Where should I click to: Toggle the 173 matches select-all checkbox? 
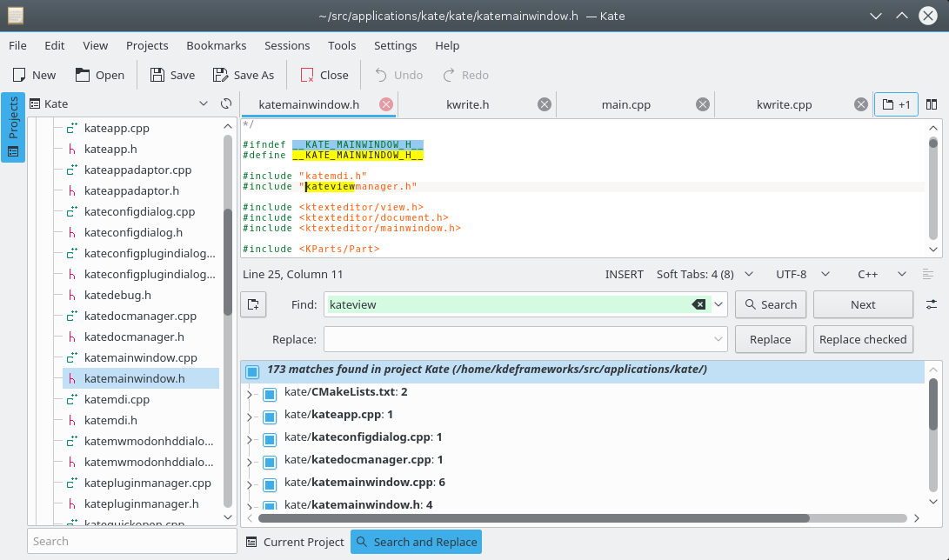point(252,371)
